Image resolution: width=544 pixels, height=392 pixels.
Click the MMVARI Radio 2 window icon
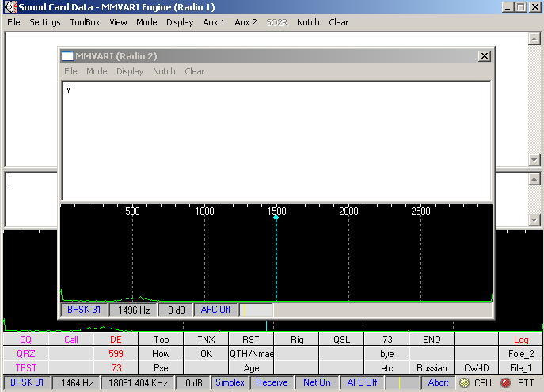(67, 56)
